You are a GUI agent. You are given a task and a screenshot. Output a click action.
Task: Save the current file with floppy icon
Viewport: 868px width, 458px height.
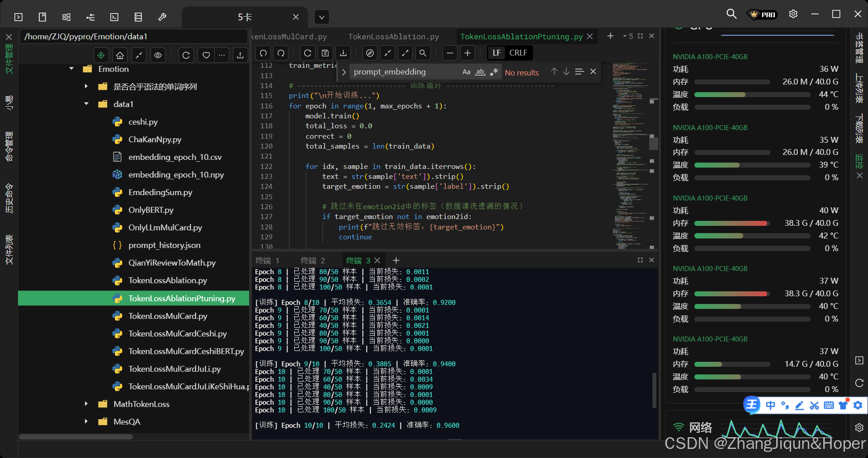click(325, 53)
